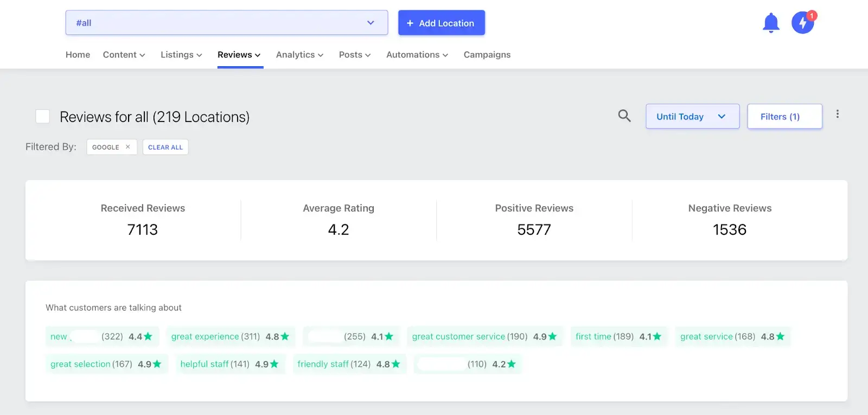Viewport: 868px width, 415px height.
Task: Click the search magnifier icon
Action: [x=624, y=116]
